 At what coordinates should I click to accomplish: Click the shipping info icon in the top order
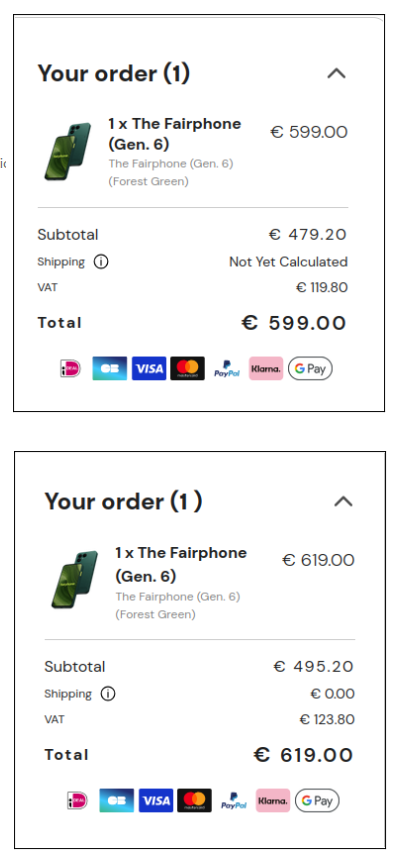click(101, 262)
